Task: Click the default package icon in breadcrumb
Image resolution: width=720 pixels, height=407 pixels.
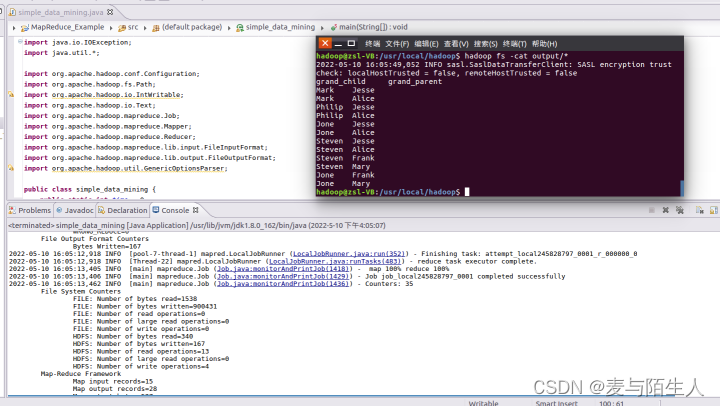Action: click(156, 28)
